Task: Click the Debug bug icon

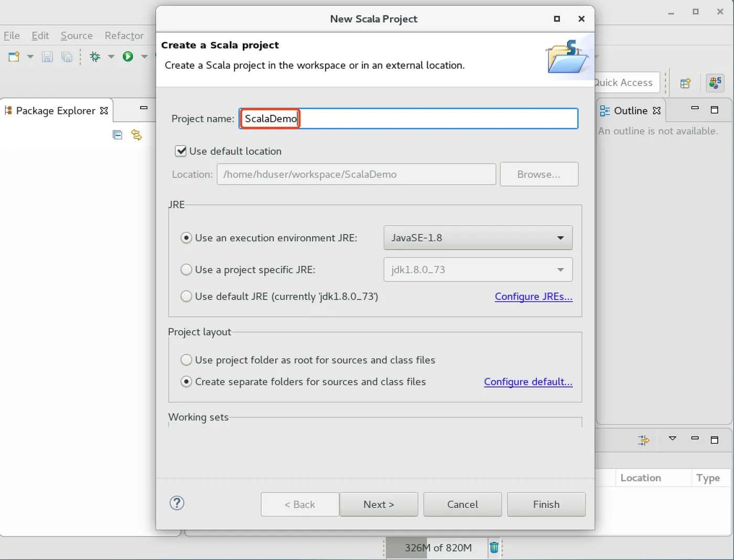Action: 95,57
